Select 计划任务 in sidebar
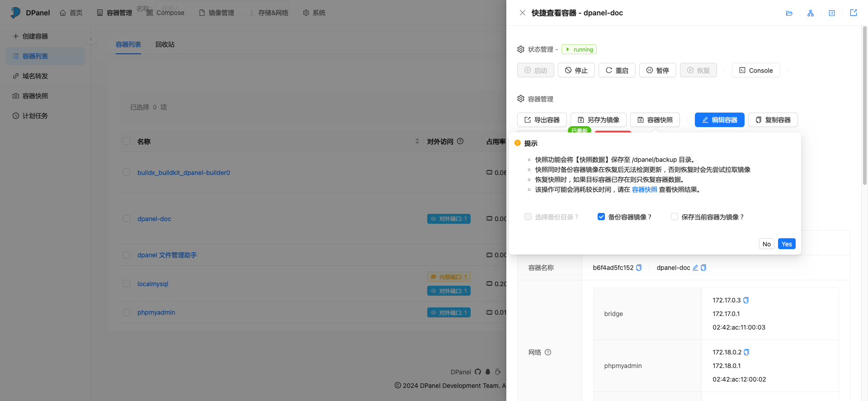The height and width of the screenshot is (401, 868). click(x=45, y=116)
